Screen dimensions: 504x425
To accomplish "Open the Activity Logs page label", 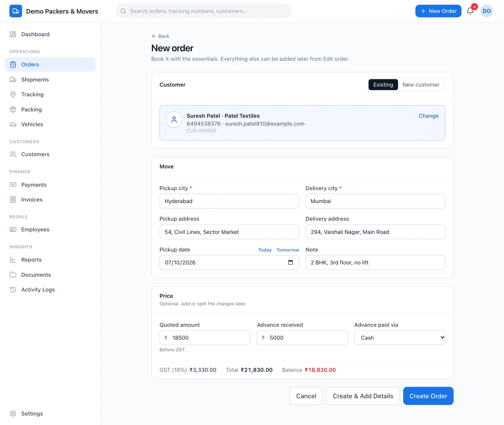I will [x=38, y=290].
